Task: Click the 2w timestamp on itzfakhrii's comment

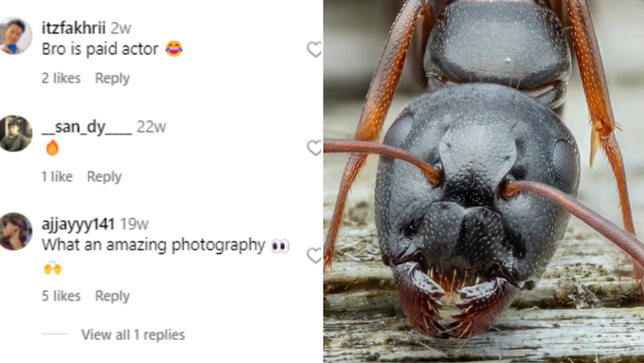Action: tap(121, 28)
